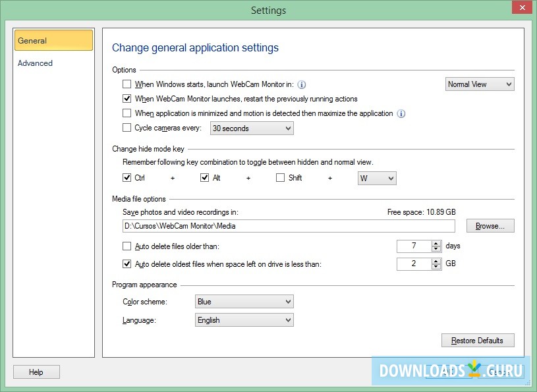This screenshot has width=537, height=392.
Task: Click Restore Defaults
Action: pos(478,340)
